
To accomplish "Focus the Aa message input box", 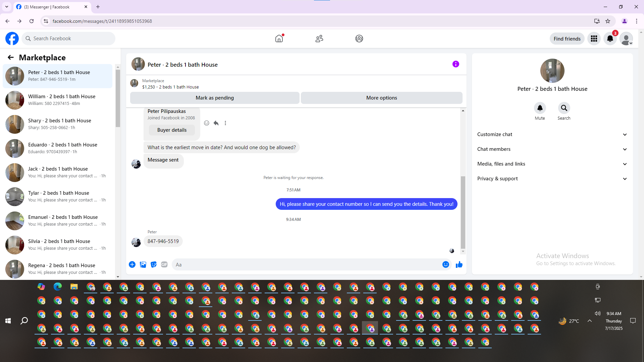I will (306, 264).
